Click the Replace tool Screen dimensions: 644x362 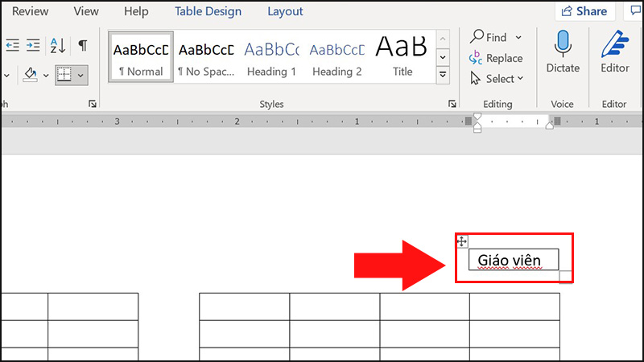(x=496, y=58)
